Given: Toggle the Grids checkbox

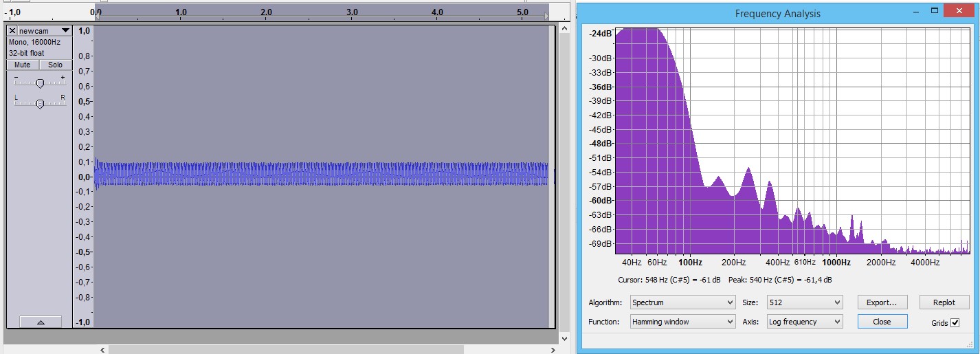Looking at the screenshot, I should [x=955, y=322].
